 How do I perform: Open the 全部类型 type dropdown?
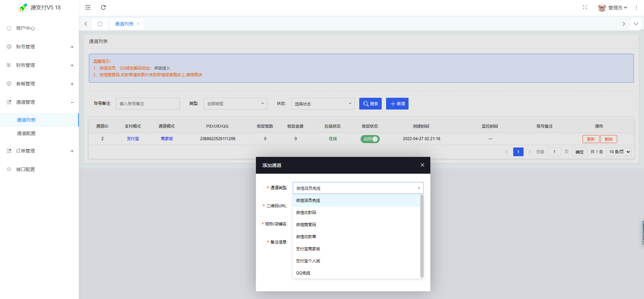(x=235, y=103)
